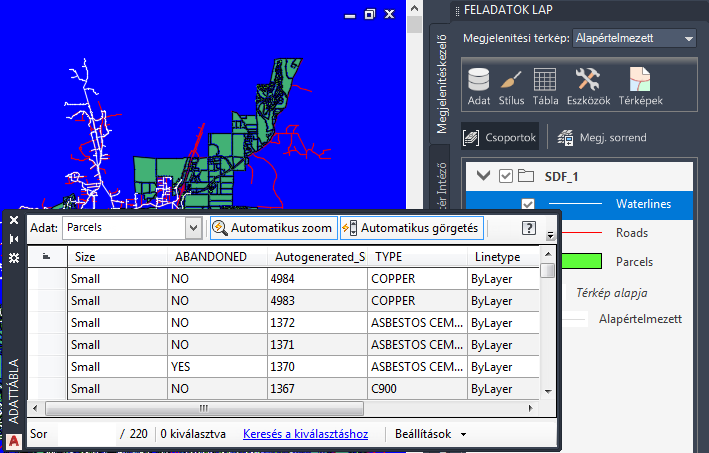Close the data table palette

click(14, 220)
